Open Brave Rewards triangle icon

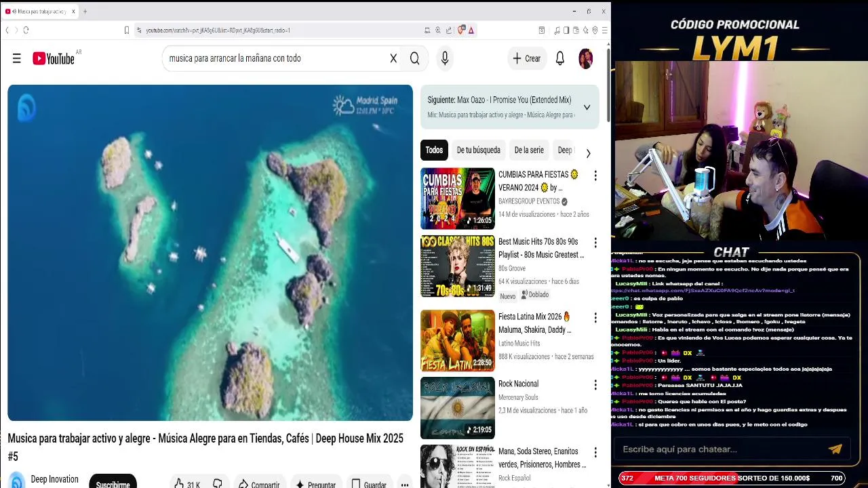pyautogui.click(x=471, y=30)
